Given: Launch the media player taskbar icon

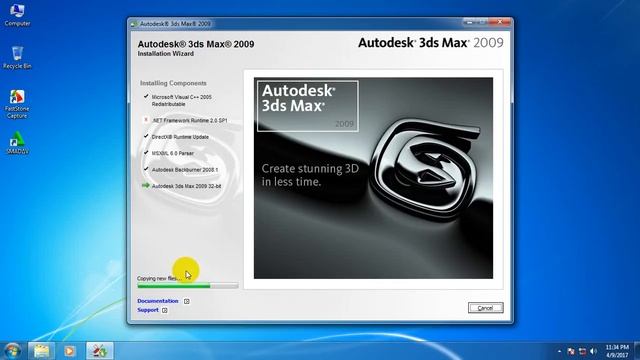Looking at the screenshot, I should tap(70, 351).
